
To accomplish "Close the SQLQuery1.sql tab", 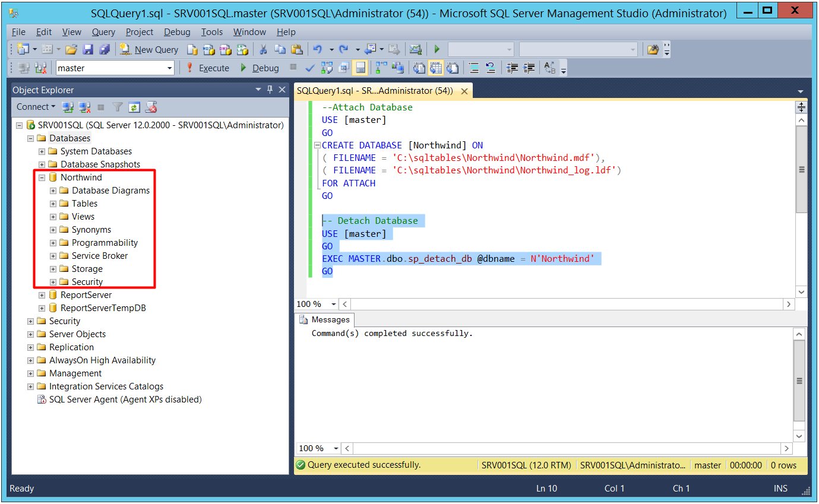I will 464,91.
